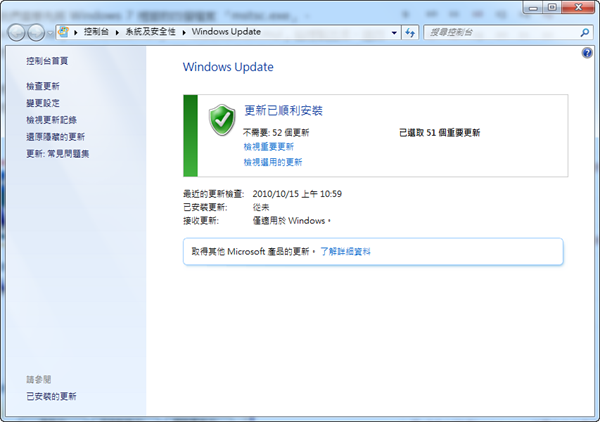Click the 檢視選用的更新 link
600x422 pixels.
[x=273, y=162]
